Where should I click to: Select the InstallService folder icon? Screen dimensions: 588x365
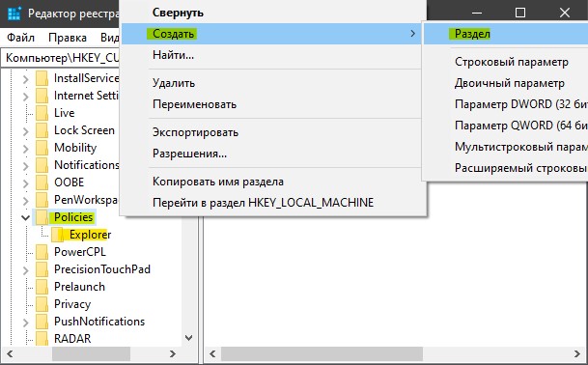click(x=42, y=78)
